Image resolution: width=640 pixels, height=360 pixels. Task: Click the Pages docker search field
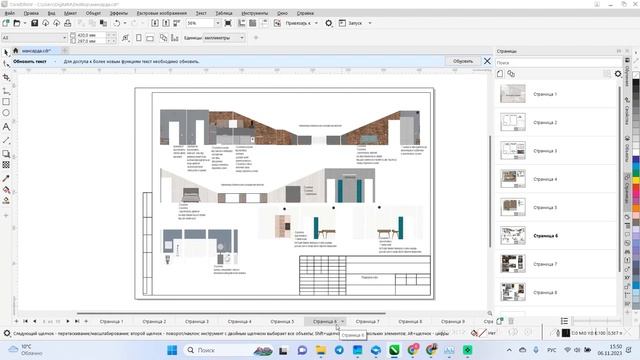click(557, 63)
